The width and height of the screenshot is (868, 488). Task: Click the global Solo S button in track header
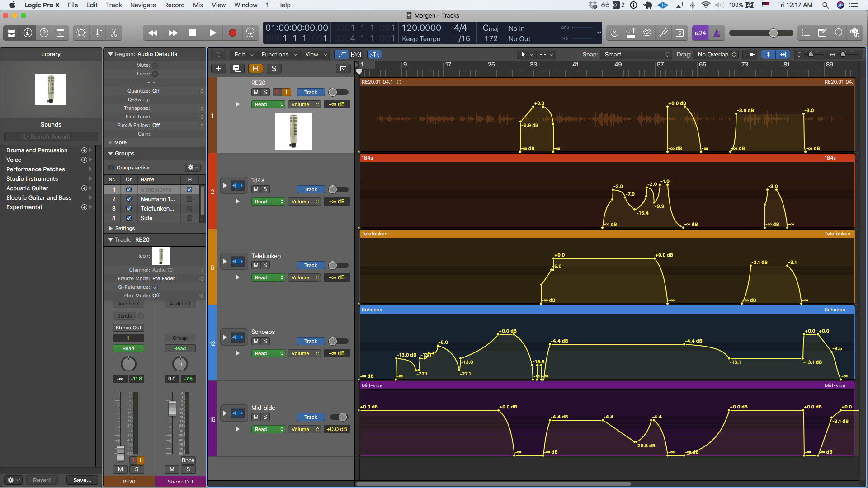(x=274, y=69)
